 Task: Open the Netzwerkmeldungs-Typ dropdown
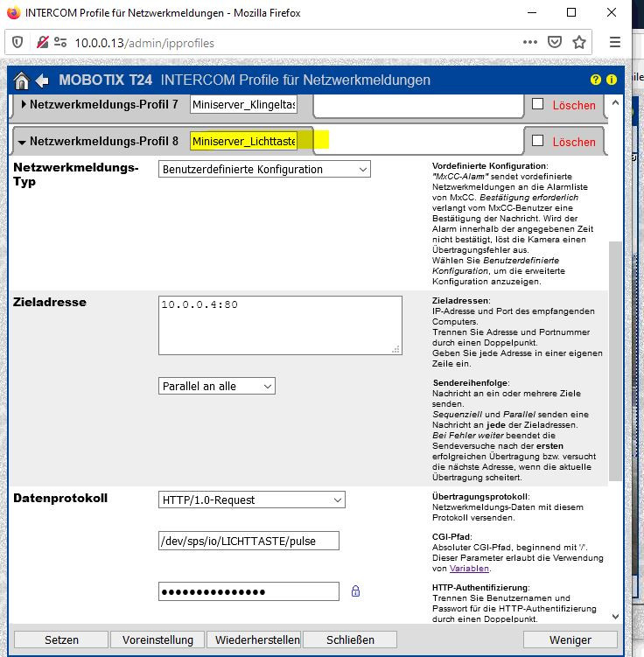coord(264,169)
